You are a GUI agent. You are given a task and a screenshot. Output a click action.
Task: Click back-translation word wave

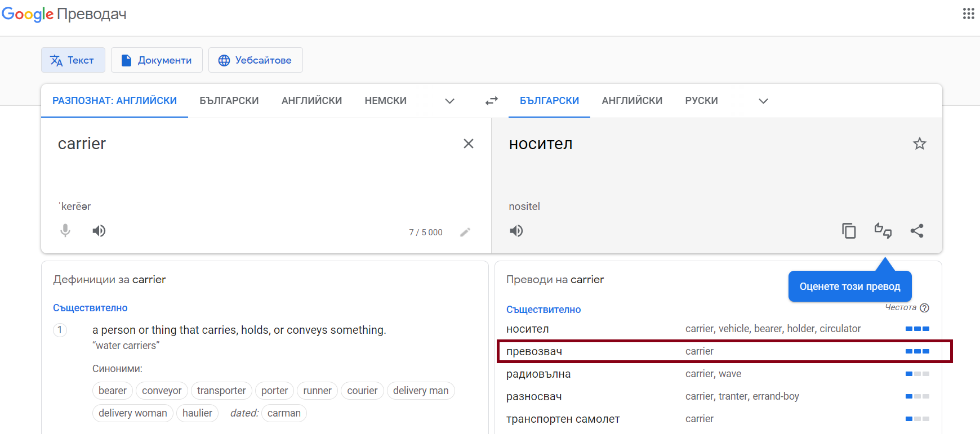730,374
